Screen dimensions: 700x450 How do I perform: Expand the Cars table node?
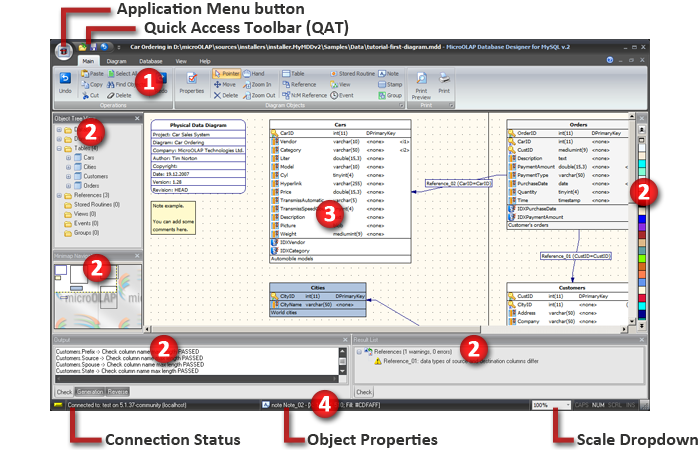(68, 158)
